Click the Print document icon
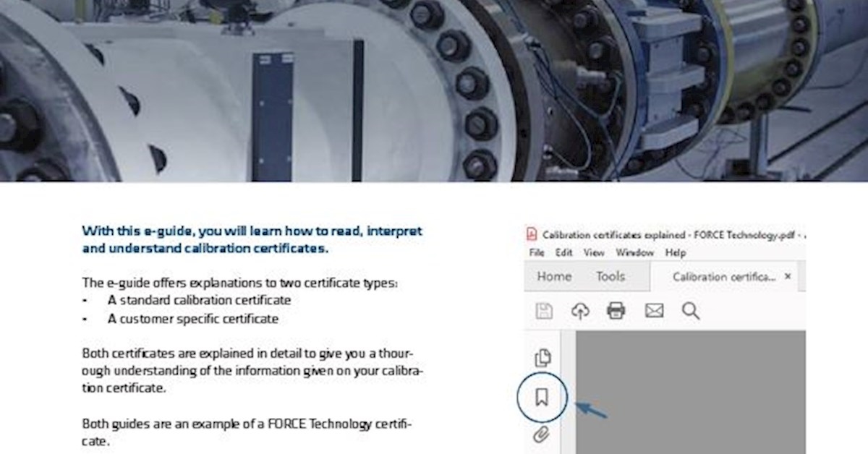Viewport: 868px width, 454px height. [x=616, y=311]
